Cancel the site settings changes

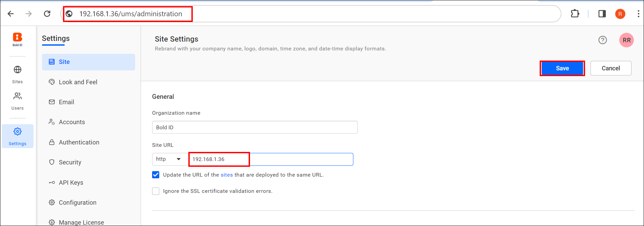tap(611, 68)
